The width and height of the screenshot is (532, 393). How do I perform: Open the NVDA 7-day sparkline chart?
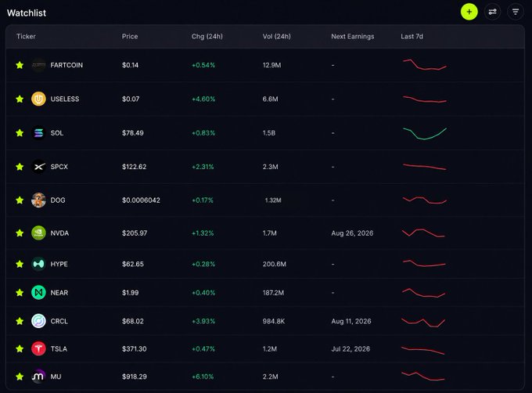point(423,233)
